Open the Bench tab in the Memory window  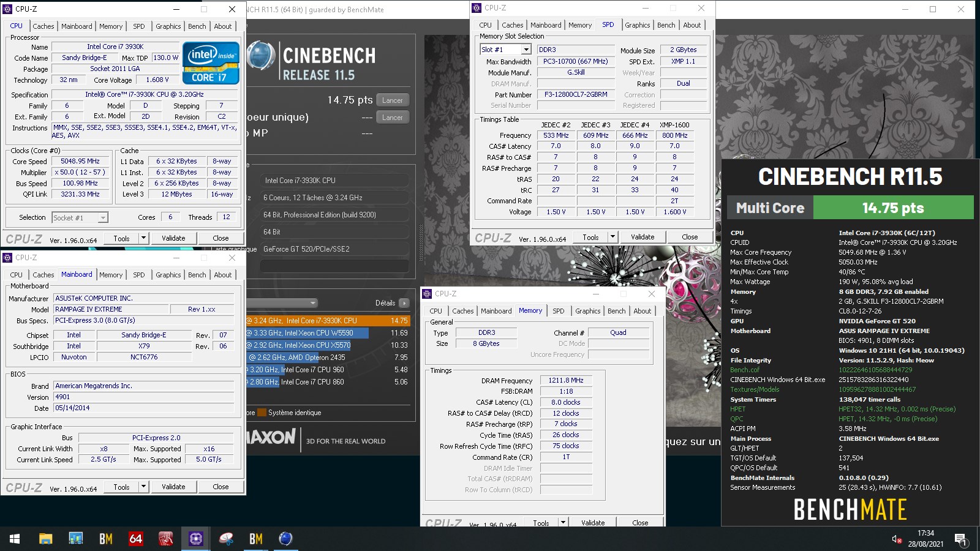tap(616, 311)
